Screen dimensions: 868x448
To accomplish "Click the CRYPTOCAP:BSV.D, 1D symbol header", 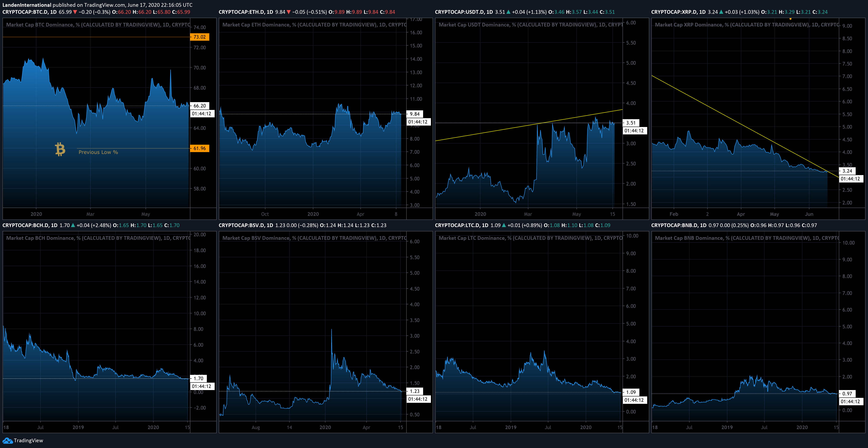I will 246,225.
